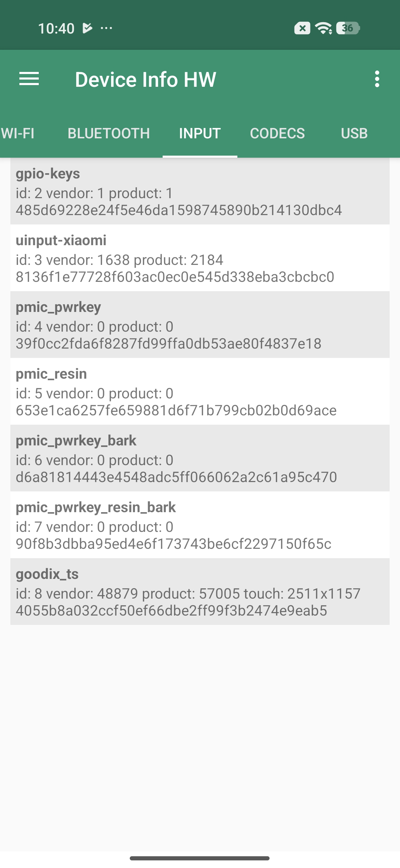Tap the battery indicator icon

click(x=348, y=28)
